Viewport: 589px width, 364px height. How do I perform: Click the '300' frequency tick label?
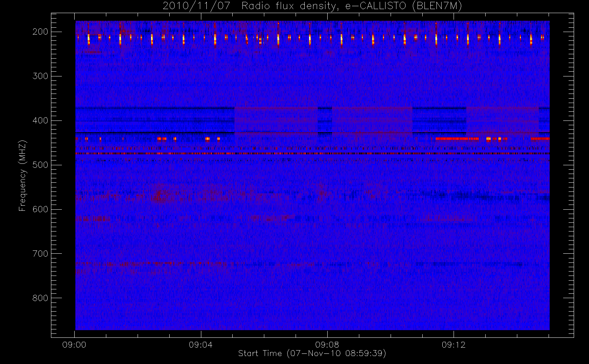pyautogui.click(x=40, y=76)
